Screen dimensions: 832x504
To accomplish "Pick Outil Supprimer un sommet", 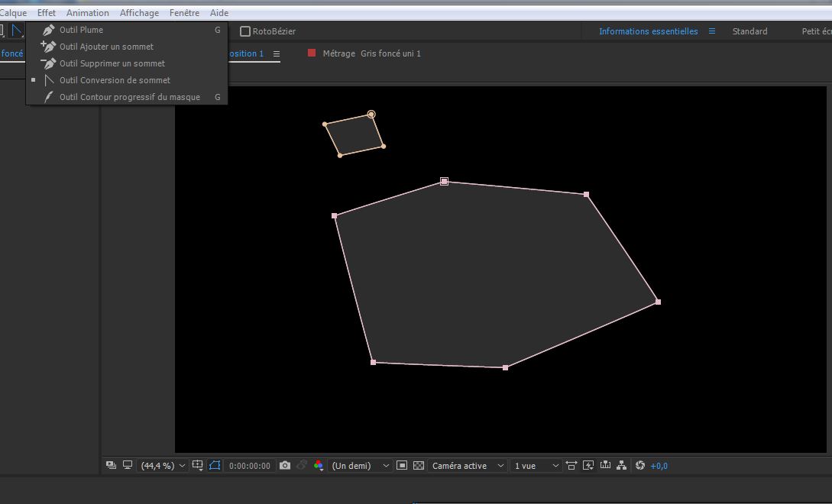I will [112, 63].
